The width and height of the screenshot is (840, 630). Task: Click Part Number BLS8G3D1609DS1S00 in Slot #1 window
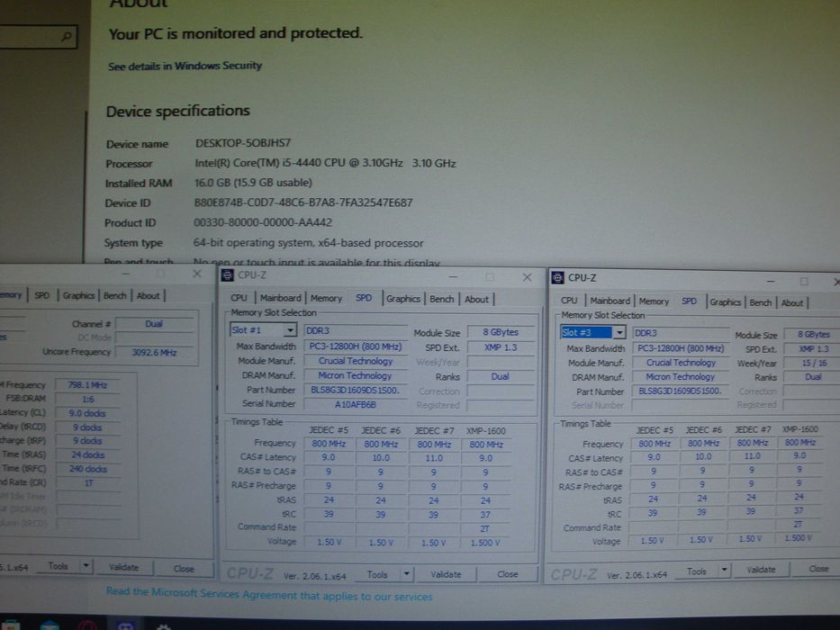point(356,390)
